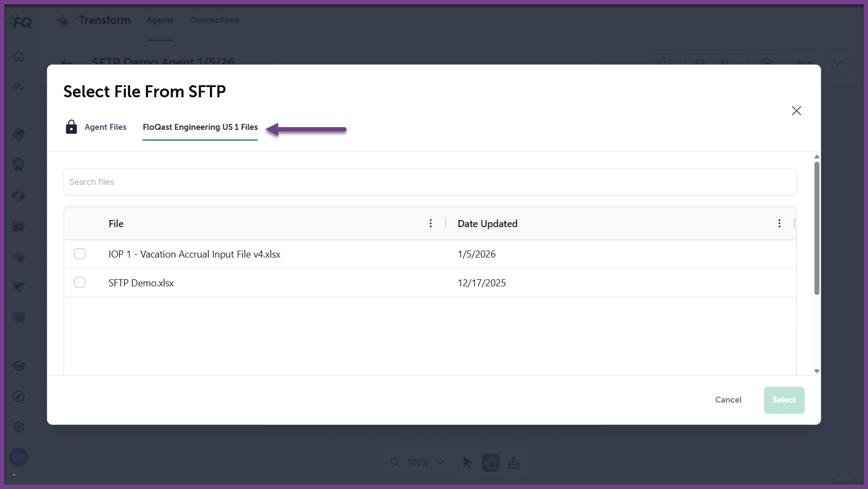The height and width of the screenshot is (489, 868).
Task: Select the paper plane icon in sidebar
Action: click(x=18, y=287)
